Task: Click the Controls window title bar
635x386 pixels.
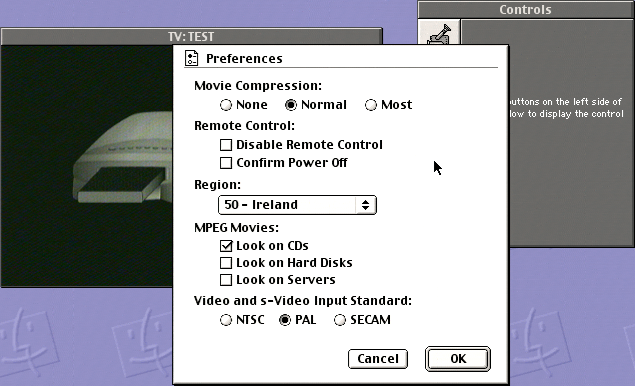Action: (x=526, y=9)
